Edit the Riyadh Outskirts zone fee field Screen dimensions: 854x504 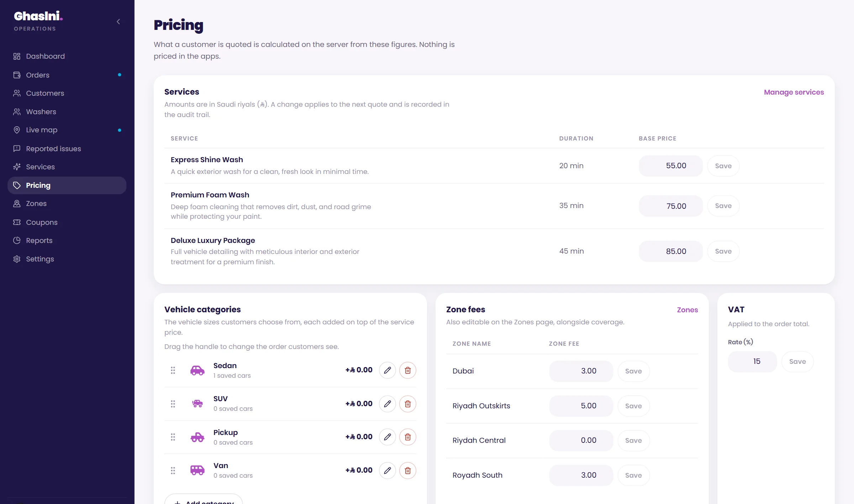pos(581,406)
